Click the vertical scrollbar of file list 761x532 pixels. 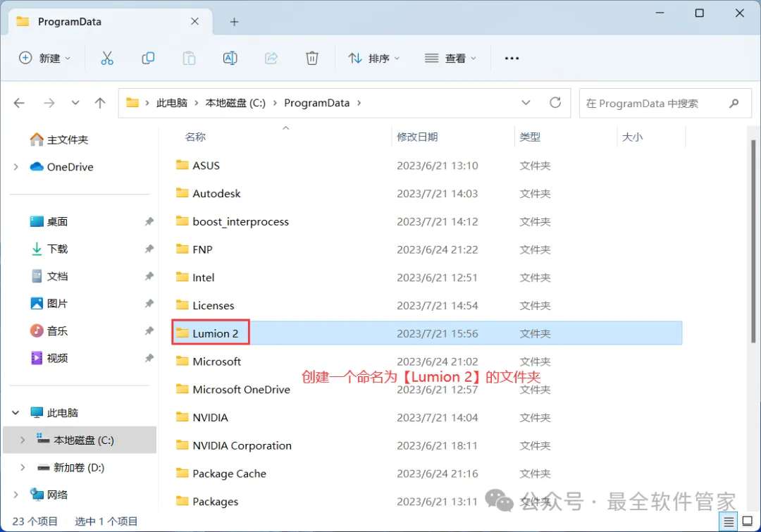753,241
